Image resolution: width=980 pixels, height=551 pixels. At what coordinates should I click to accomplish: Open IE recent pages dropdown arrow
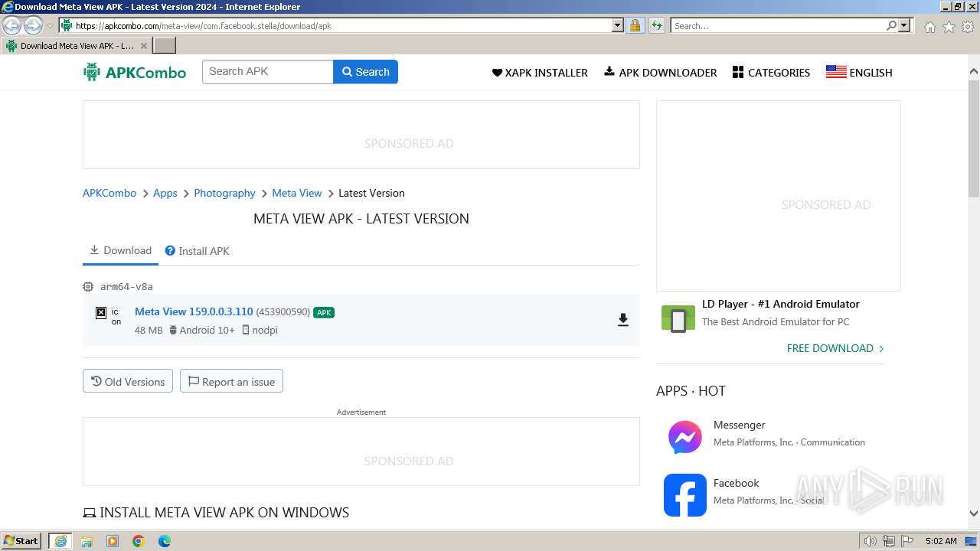[50, 26]
